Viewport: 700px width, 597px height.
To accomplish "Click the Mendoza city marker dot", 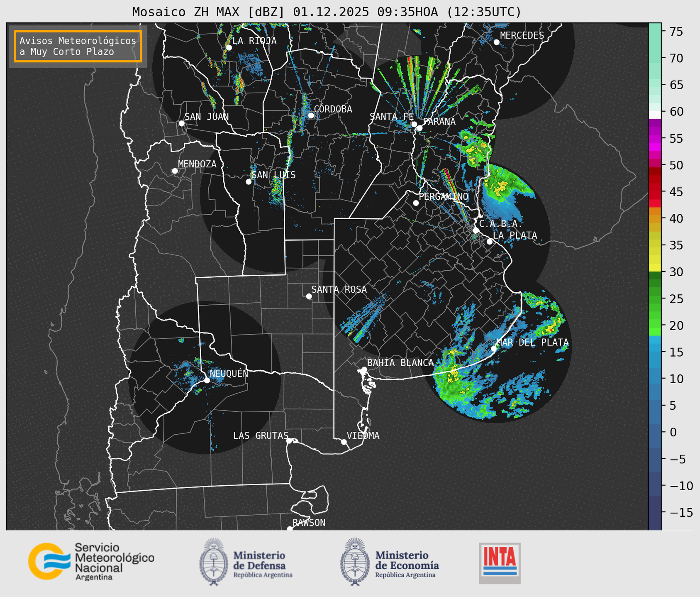I will 175,171.
